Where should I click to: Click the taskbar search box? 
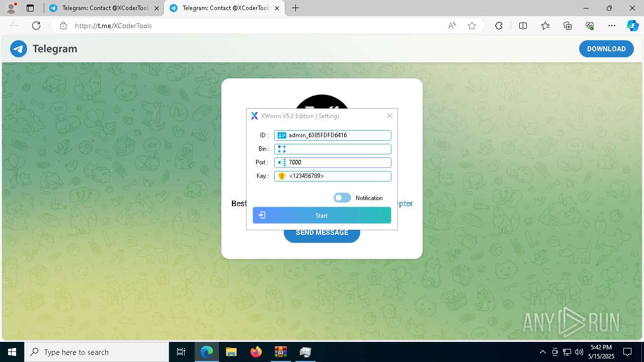click(97, 352)
